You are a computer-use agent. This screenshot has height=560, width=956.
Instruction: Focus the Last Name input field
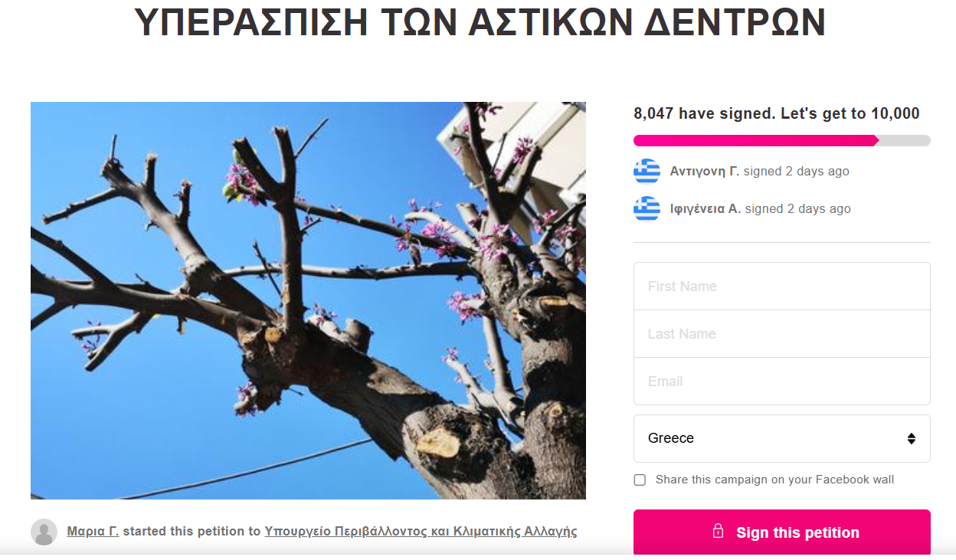click(782, 334)
